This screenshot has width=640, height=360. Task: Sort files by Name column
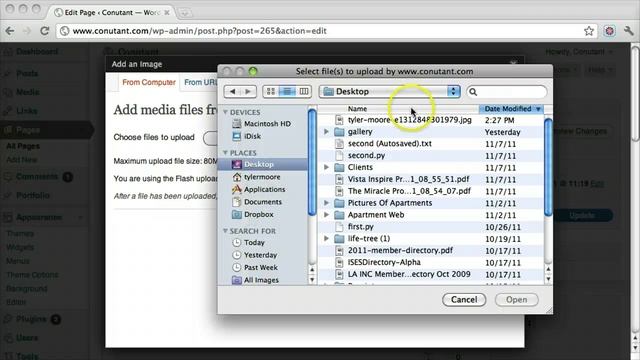coord(398,109)
